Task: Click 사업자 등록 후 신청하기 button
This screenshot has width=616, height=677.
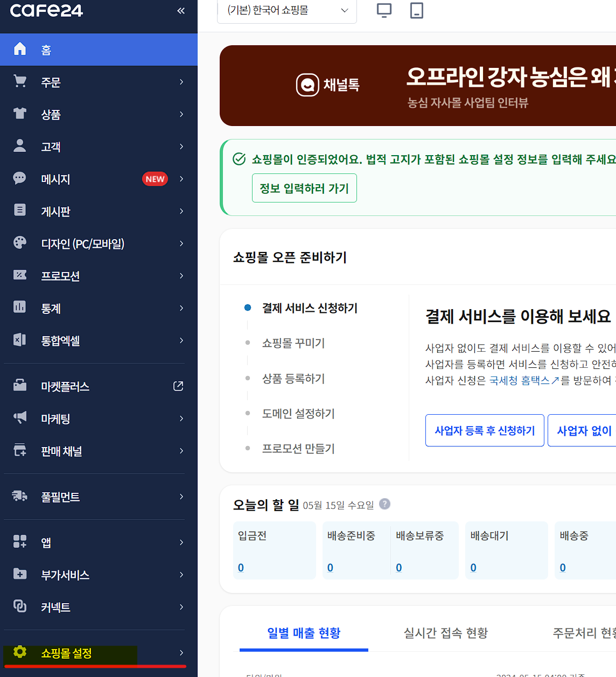Action: [x=485, y=430]
